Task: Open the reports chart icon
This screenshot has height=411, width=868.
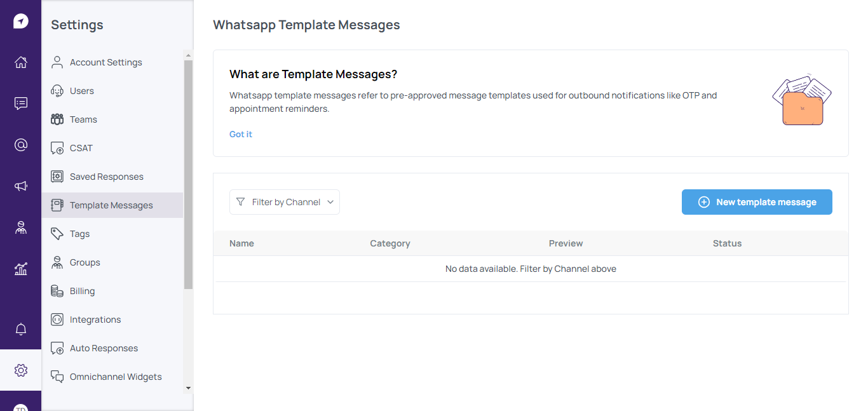Action: tap(21, 269)
